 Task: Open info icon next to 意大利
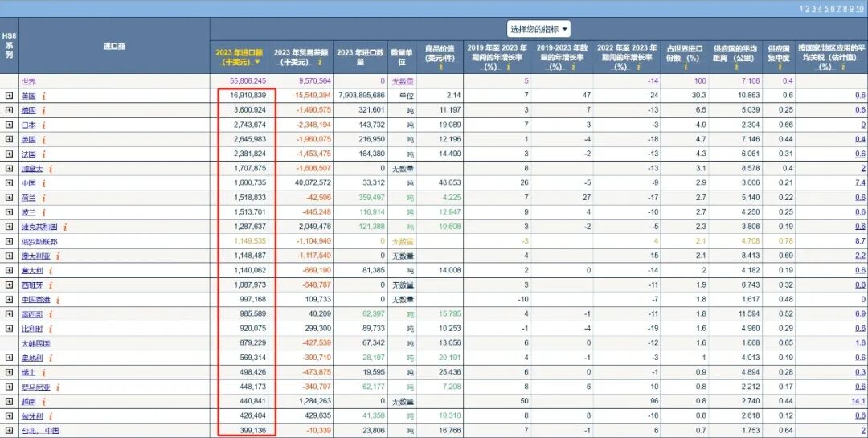pyautogui.click(x=51, y=270)
